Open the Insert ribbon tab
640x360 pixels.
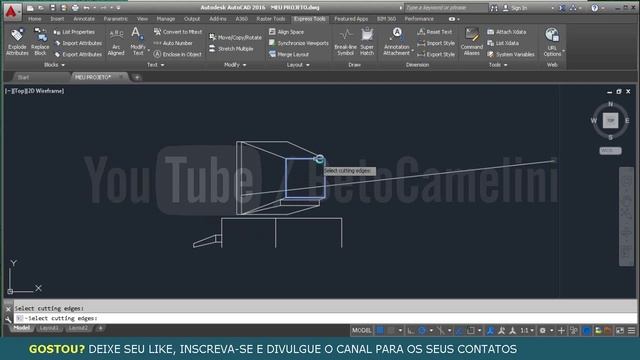(57, 19)
